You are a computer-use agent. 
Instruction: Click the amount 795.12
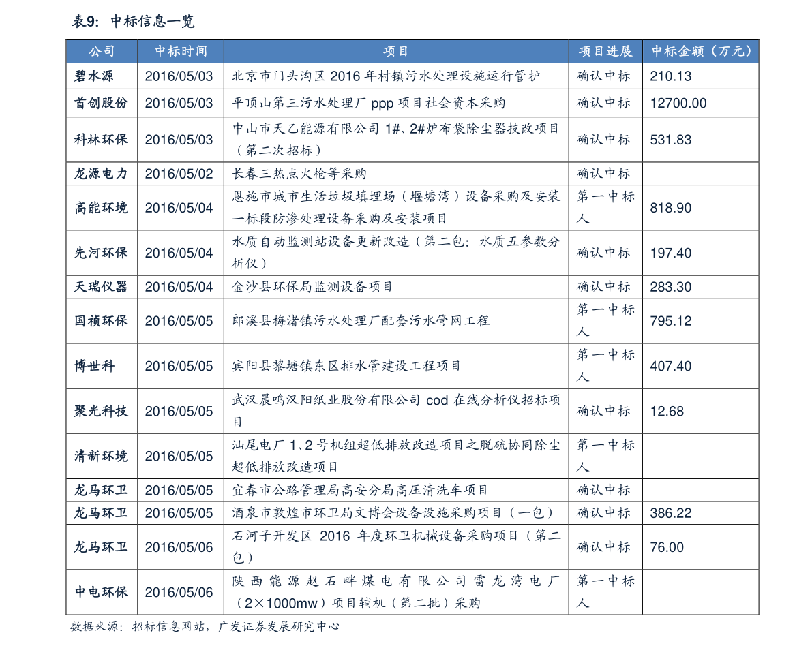pyautogui.click(x=671, y=321)
